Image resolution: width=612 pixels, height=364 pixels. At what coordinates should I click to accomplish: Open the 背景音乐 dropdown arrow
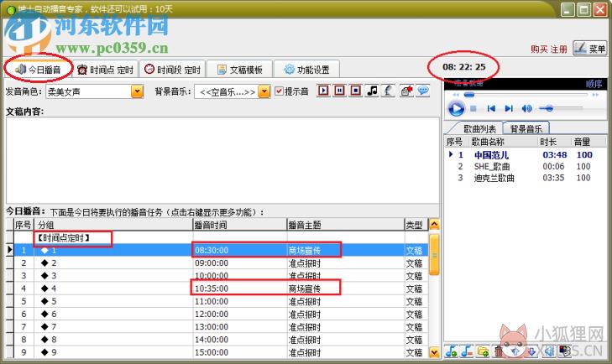point(264,91)
